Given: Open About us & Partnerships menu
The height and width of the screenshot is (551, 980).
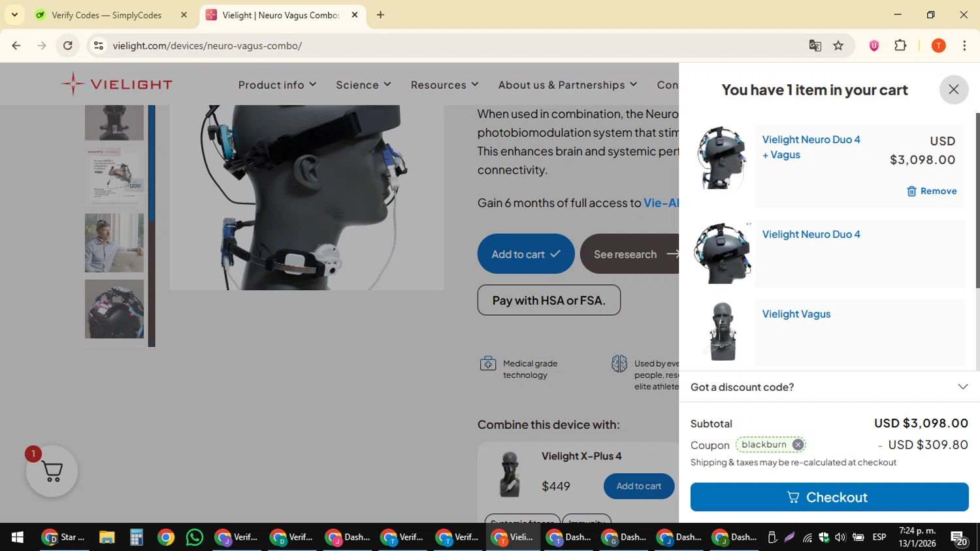Looking at the screenshot, I should coord(567,85).
